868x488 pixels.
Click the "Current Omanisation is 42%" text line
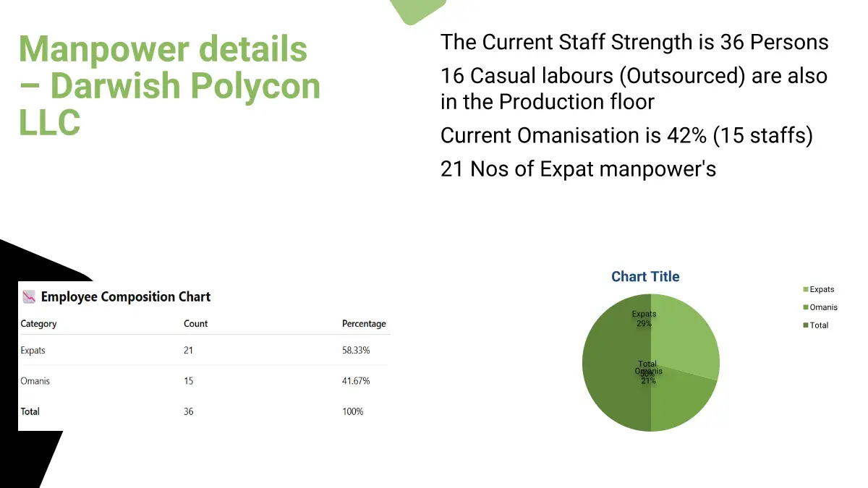pos(626,135)
